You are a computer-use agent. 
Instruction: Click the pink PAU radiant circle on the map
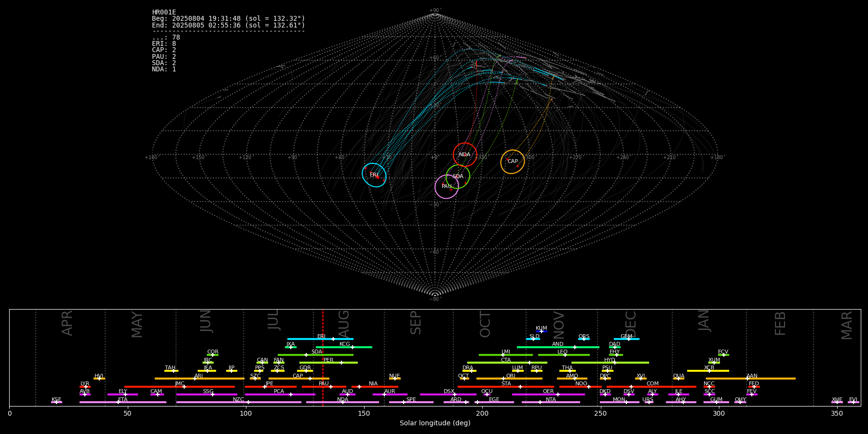[x=447, y=187]
